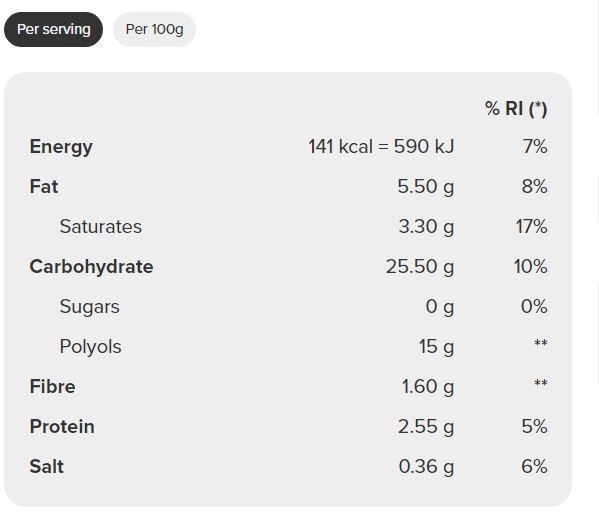Image resolution: width=599 pixels, height=532 pixels.
Task: Click the Carbohydrate row label
Action: click(x=92, y=267)
